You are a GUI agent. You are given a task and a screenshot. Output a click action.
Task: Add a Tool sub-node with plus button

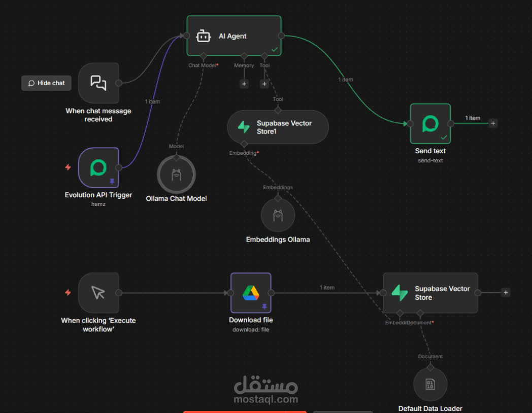[264, 84]
